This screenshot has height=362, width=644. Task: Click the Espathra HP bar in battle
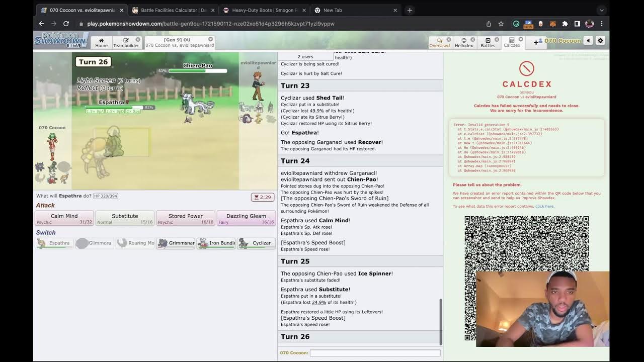[x=114, y=107]
